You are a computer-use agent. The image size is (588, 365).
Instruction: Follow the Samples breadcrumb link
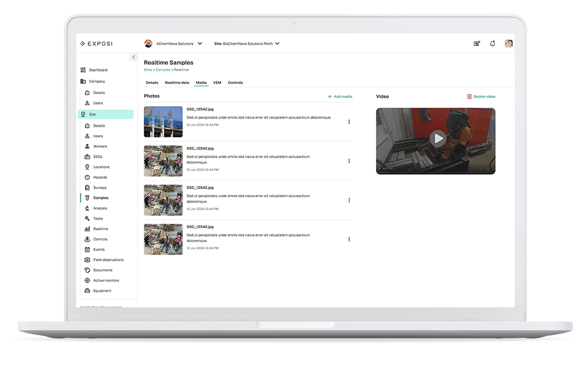163,70
